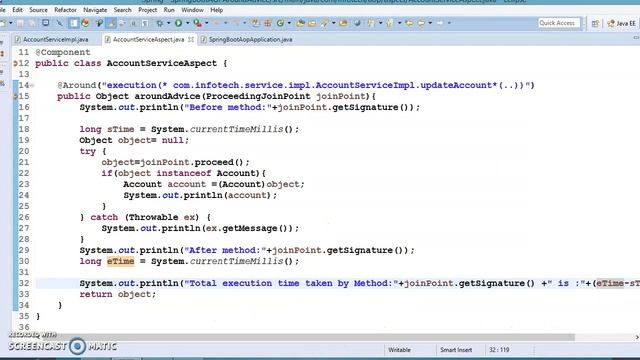The height and width of the screenshot is (360, 640).
Task: Click the green New Java Class icon
Action: click(280, 23)
